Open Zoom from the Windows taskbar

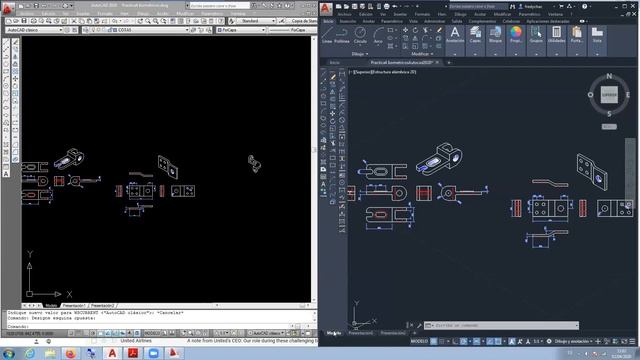[153, 353]
